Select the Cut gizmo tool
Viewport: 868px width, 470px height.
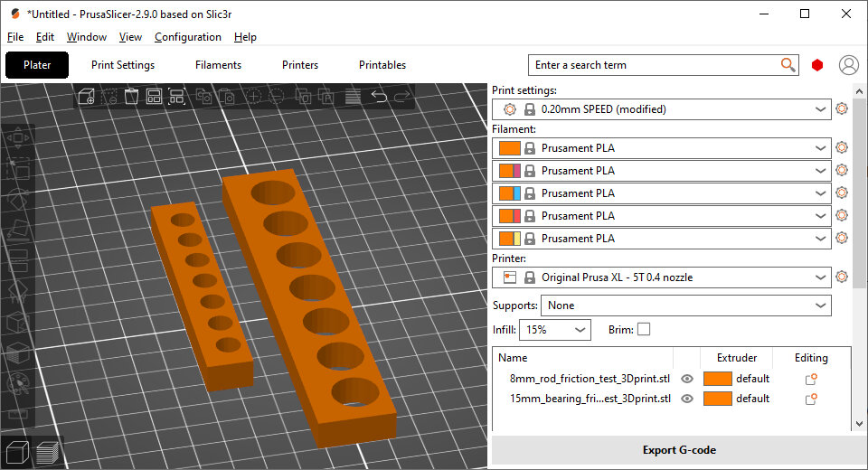pyautogui.click(x=18, y=260)
